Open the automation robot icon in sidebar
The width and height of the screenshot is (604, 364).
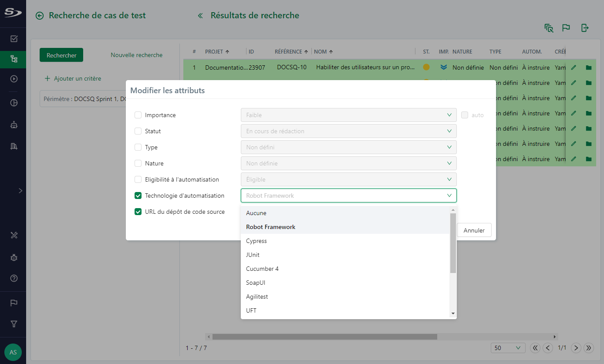coord(13,125)
